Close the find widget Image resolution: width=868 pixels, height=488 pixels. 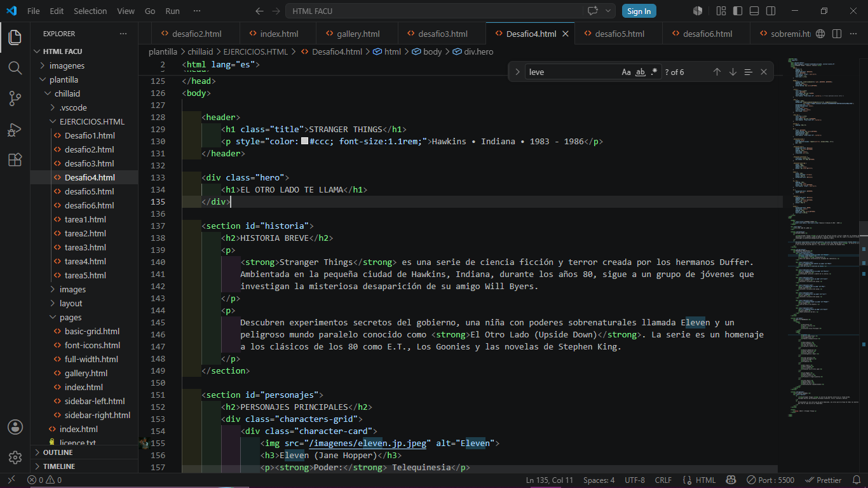click(764, 72)
